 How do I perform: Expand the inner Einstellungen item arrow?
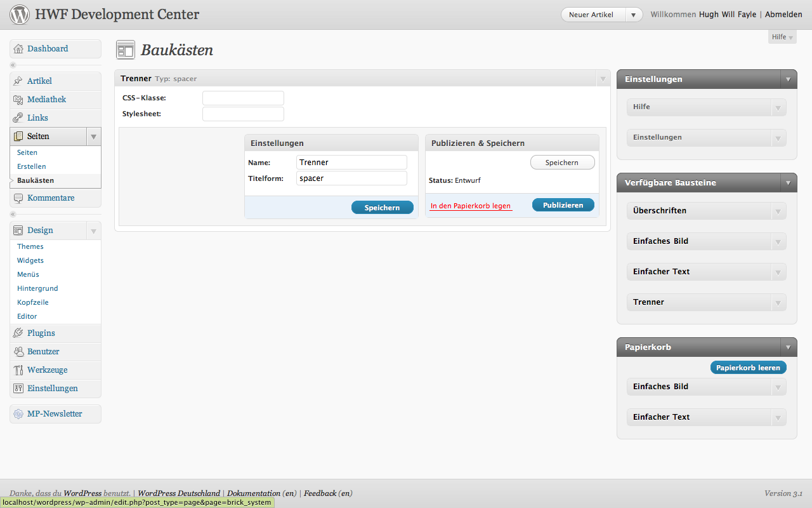click(778, 138)
